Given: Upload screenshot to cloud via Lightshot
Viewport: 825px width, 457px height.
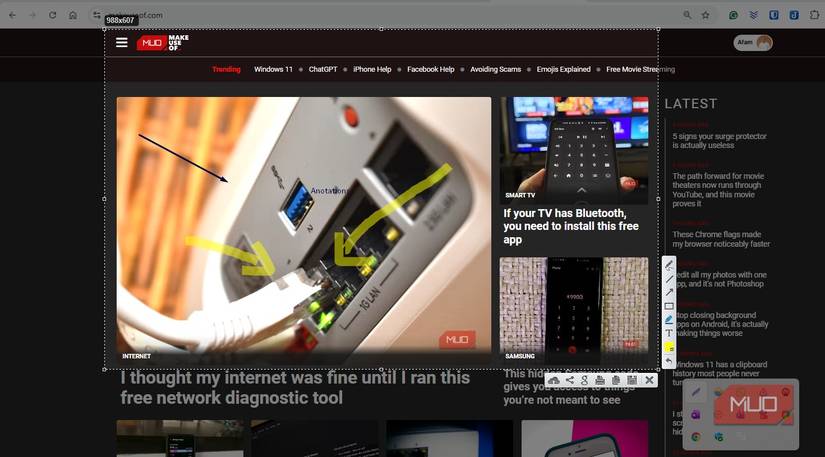Looking at the screenshot, I should pos(554,380).
